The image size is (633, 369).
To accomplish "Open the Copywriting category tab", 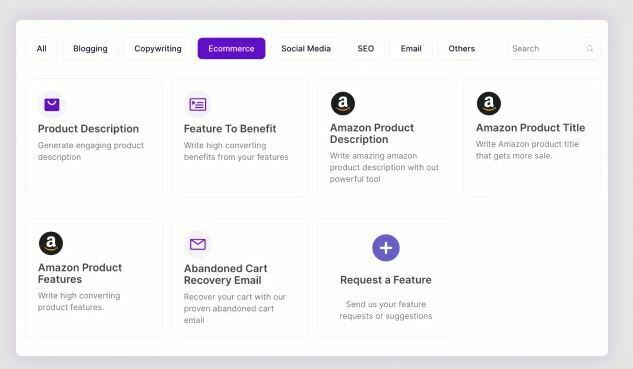I will pos(158,48).
